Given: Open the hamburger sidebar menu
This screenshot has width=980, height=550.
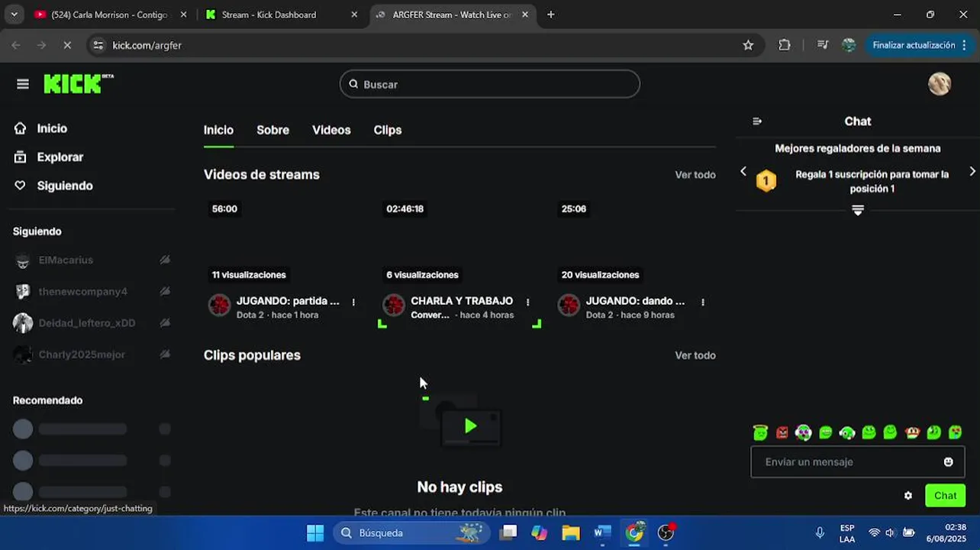Looking at the screenshot, I should (23, 84).
